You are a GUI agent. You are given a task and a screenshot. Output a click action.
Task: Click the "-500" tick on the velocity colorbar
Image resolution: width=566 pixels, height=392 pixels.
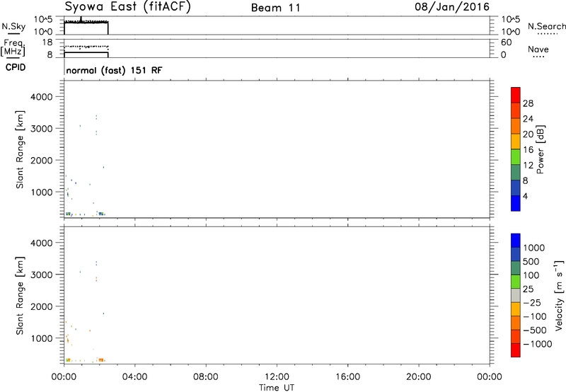pyautogui.click(x=535, y=330)
